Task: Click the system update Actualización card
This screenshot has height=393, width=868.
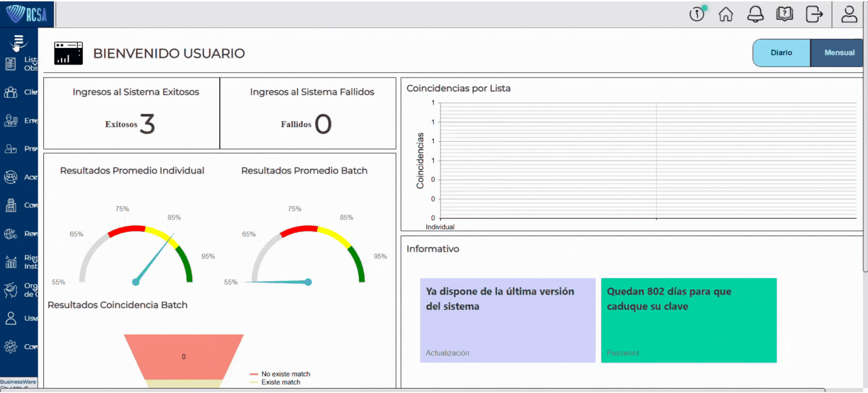Action: (x=507, y=320)
